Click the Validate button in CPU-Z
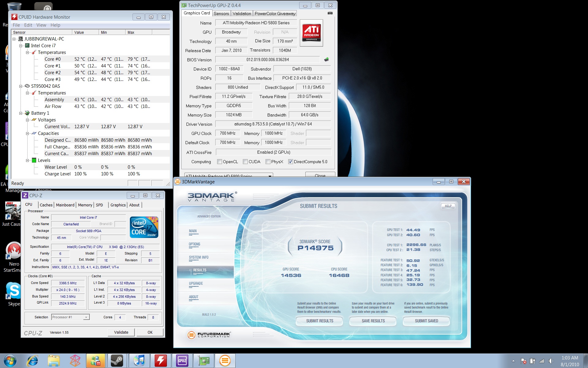 tap(121, 332)
